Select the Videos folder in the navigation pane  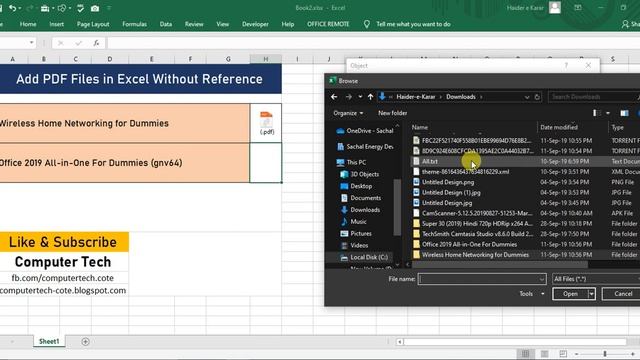click(x=354, y=245)
